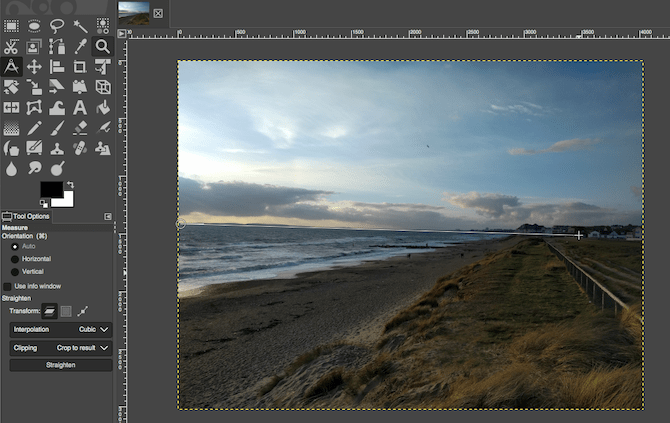Switch to the Tool Options tab
The image size is (670, 423).
click(27, 216)
